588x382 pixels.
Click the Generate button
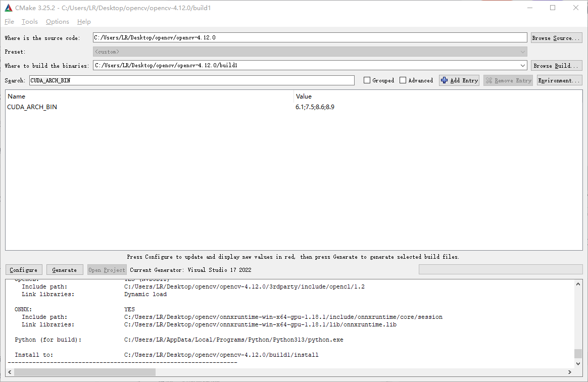click(x=65, y=270)
